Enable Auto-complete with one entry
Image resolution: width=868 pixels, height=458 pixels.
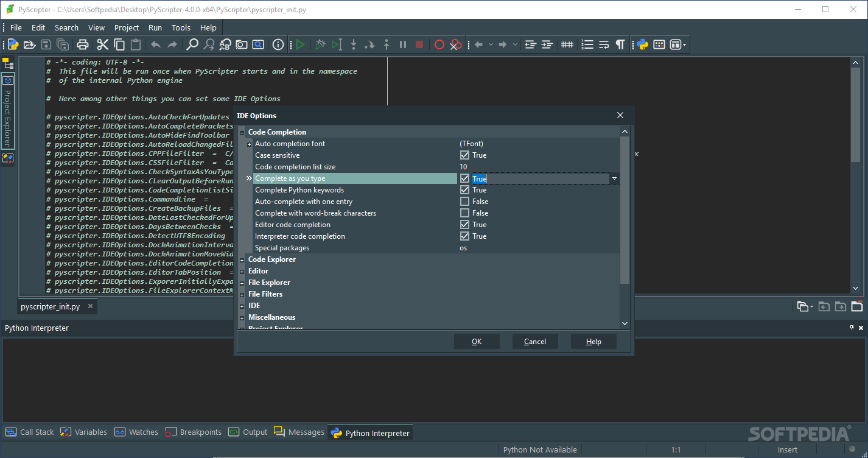[x=465, y=202]
